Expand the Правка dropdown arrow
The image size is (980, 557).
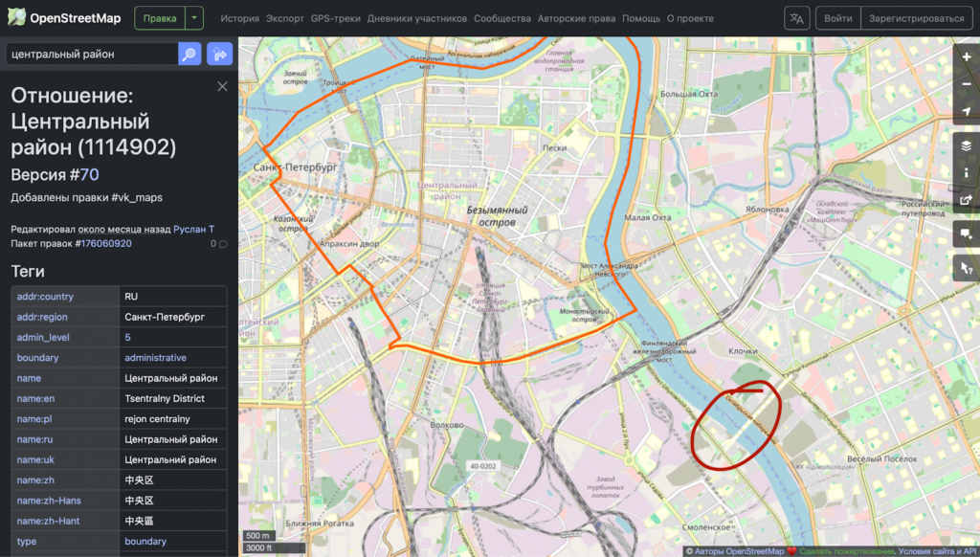195,18
